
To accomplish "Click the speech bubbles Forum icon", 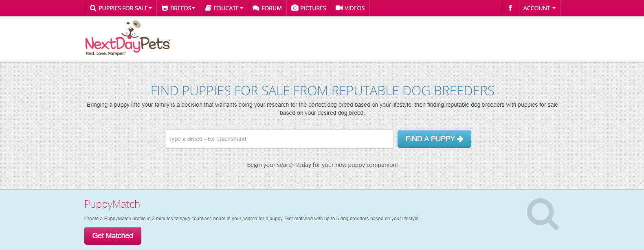I will 256,8.
